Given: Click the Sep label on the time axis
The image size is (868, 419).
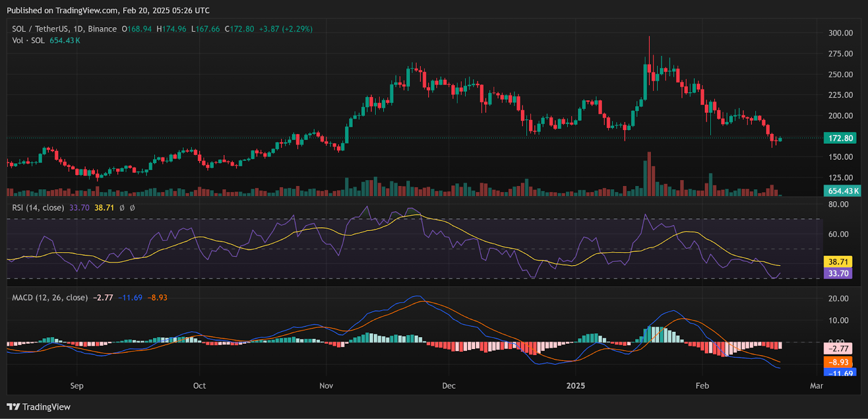Looking at the screenshot, I should [x=77, y=386].
